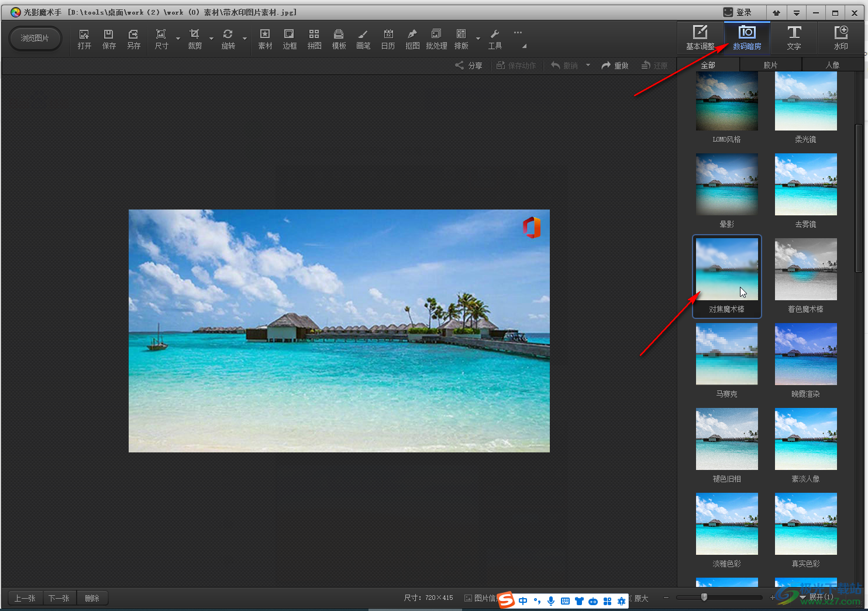Open the title bar dropdown menu arrow
This screenshot has height=611, width=868.
[x=796, y=12]
